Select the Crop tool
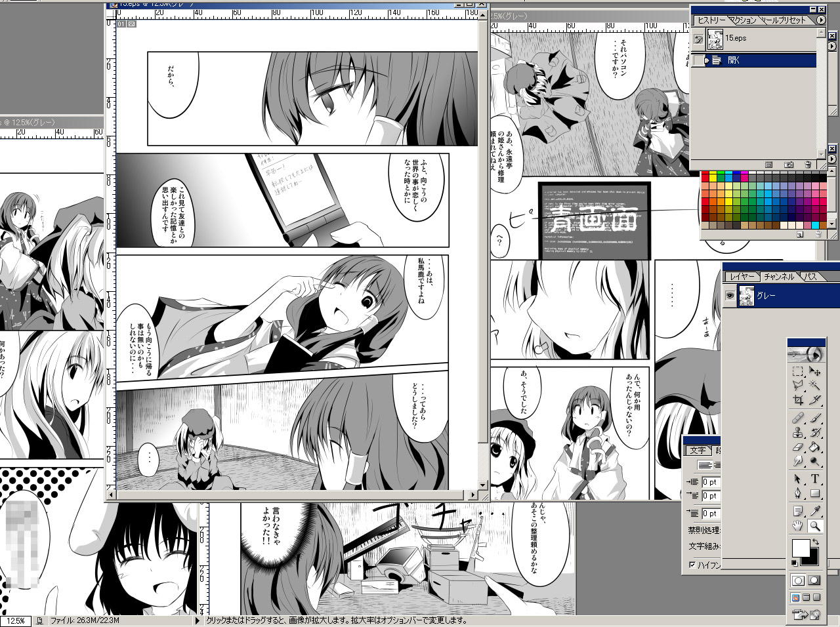Viewport: 840px width, 627px height. coord(798,399)
